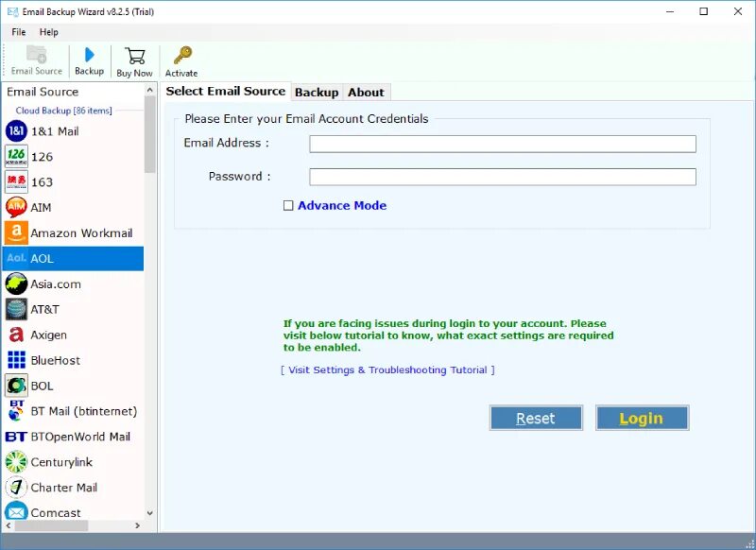756x550 pixels.
Task: Open the Help menu
Action: click(x=49, y=32)
